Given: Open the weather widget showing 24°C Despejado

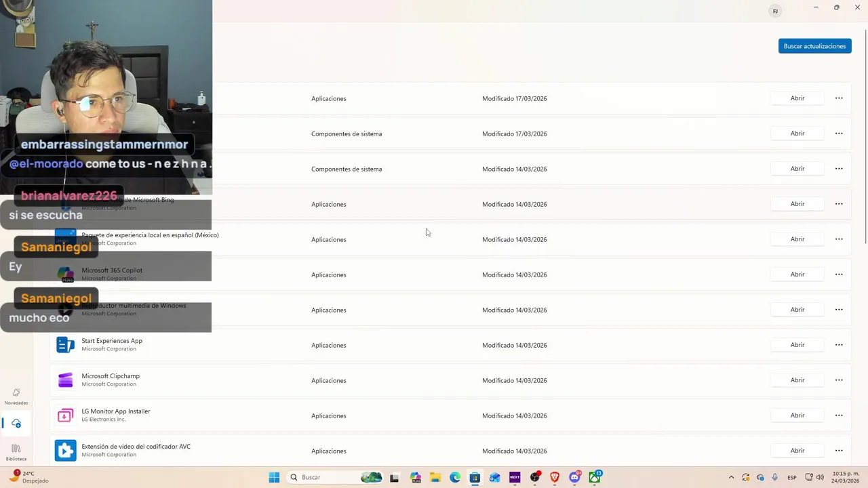Looking at the screenshot, I should [x=28, y=477].
